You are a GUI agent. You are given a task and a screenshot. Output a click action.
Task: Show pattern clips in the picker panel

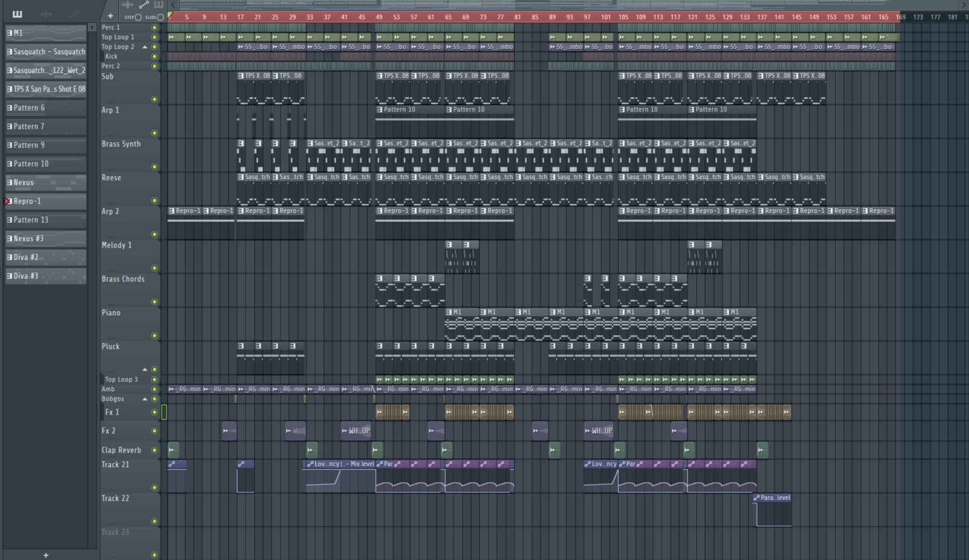coord(17,14)
